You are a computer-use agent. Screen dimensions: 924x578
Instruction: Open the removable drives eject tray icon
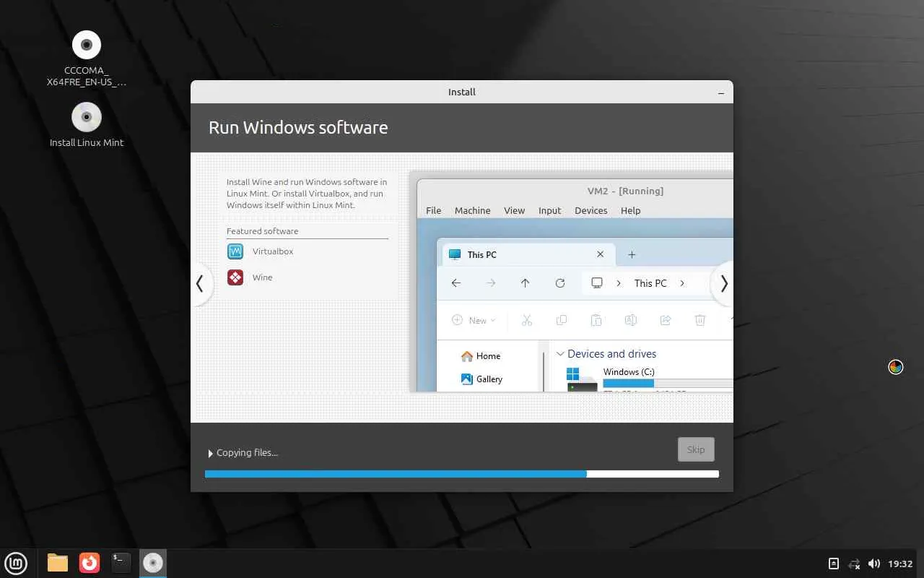coord(834,564)
